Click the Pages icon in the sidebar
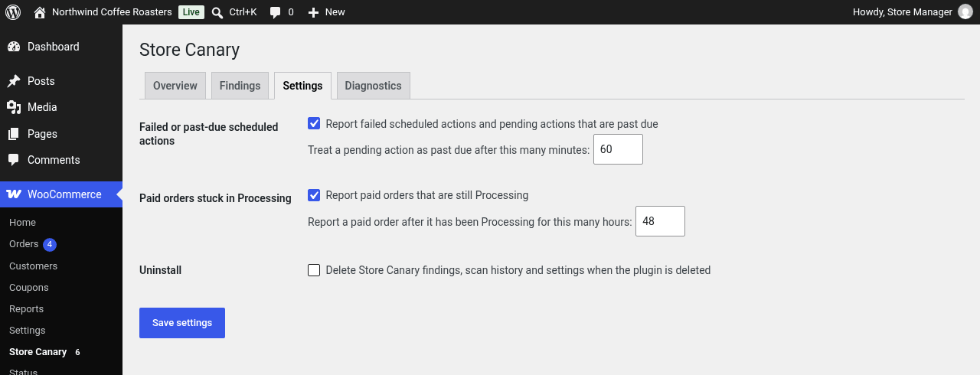Viewport: 980px width, 375px height. coord(14,134)
